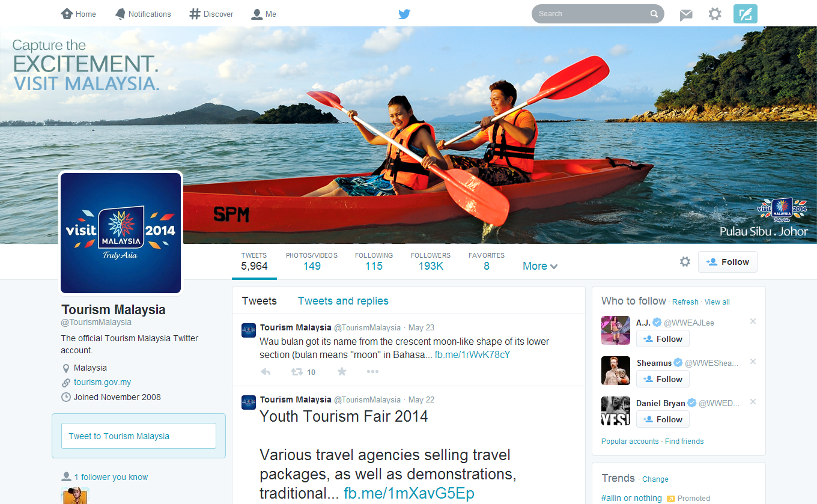Favorite the Wau bulan tweet with star

point(342,372)
